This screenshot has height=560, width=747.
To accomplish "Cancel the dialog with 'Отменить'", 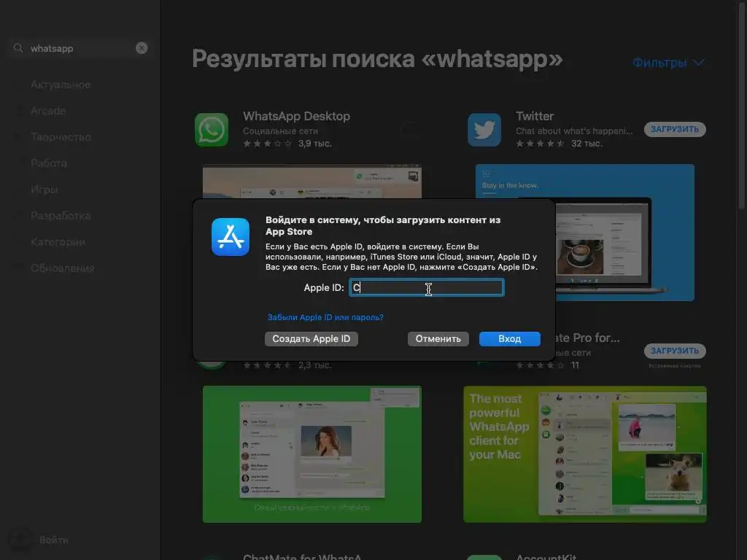I will (x=438, y=338).
